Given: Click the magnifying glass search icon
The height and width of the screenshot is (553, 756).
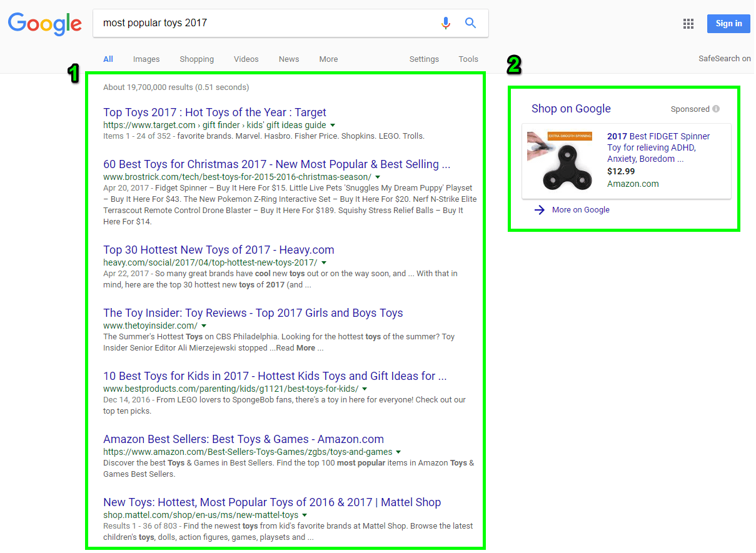Looking at the screenshot, I should pyautogui.click(x=470, y=22).
